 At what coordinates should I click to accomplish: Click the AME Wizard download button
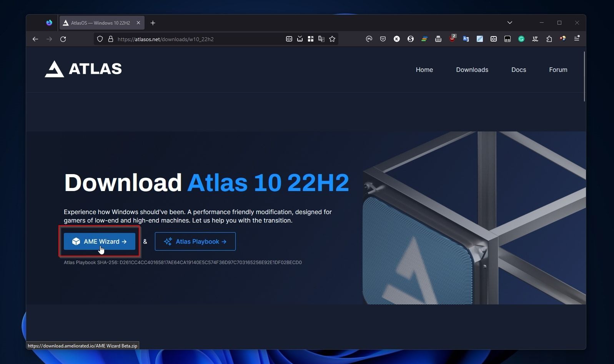click(x=100, y=241)
